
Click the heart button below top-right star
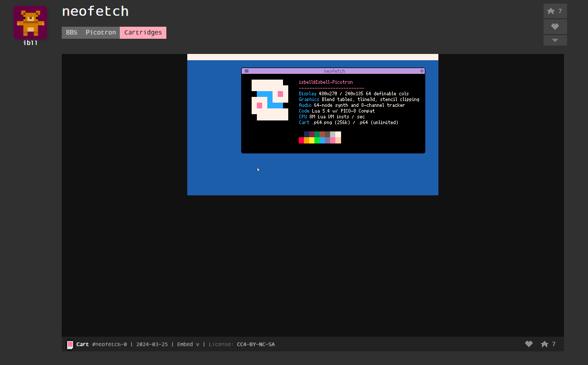click(x=555, y=26)
